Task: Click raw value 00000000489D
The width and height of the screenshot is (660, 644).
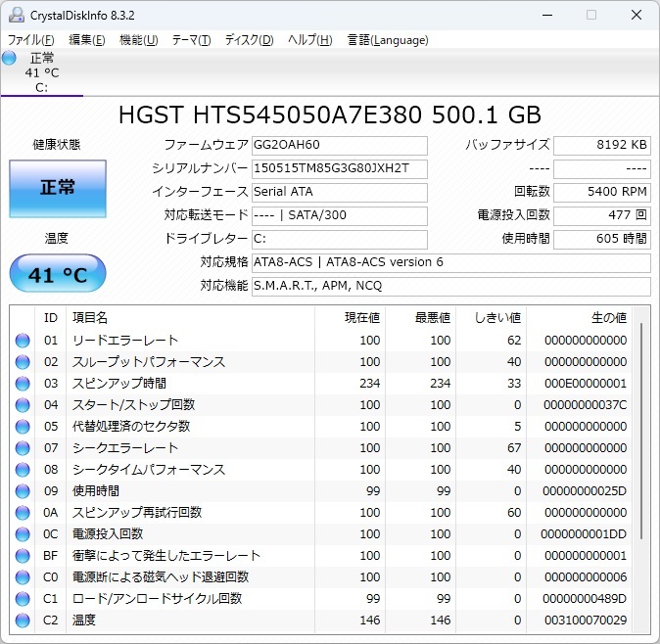Action: coord(585,599)
